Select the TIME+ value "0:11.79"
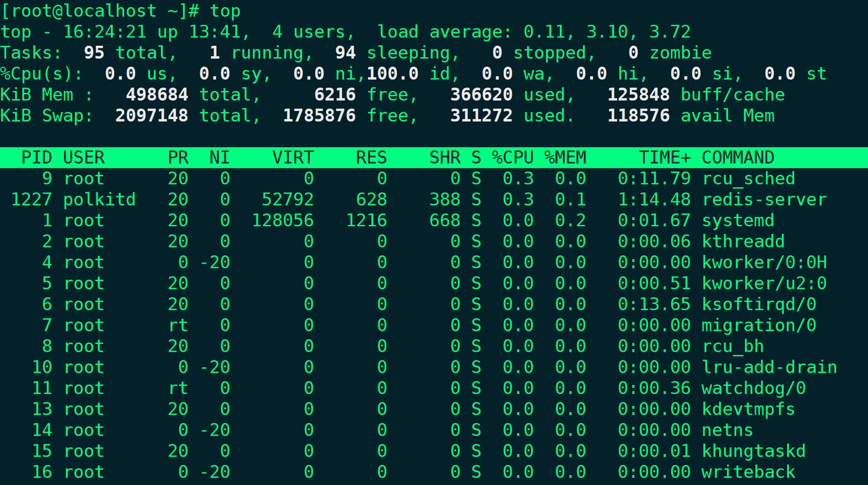 (x=654, y=179)
